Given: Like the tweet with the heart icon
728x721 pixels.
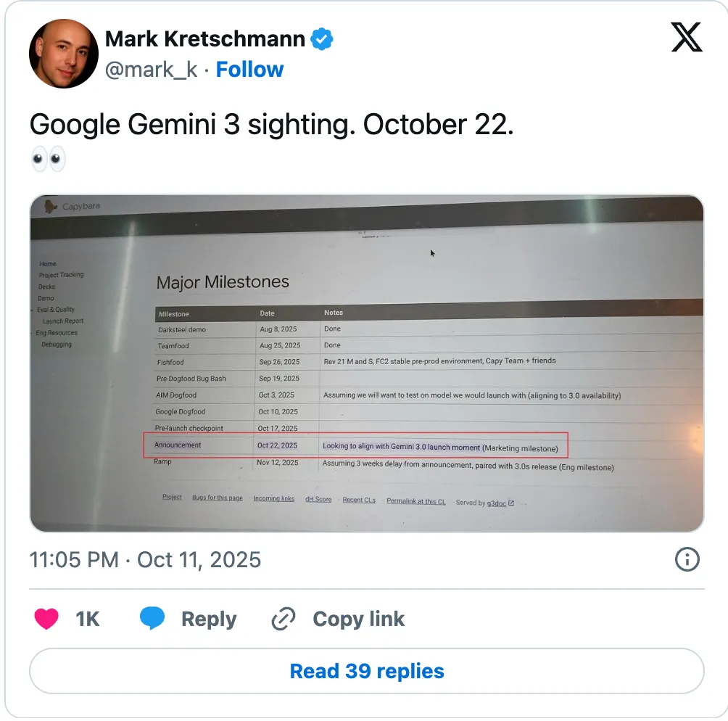Looking at the screenshot, I should point(47,619).
